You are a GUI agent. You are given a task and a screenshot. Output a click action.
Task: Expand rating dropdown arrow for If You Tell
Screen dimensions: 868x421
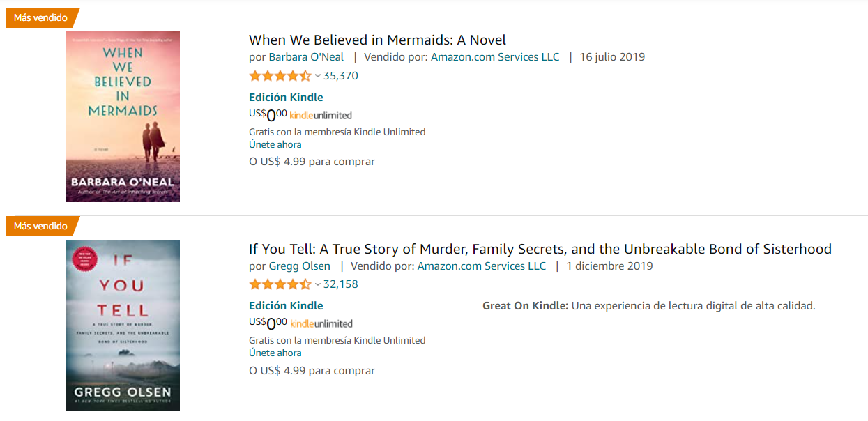(318, 284)
